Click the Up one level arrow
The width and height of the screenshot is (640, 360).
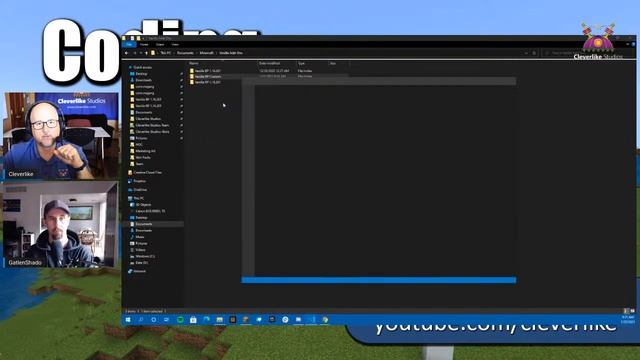click(147, 53)
